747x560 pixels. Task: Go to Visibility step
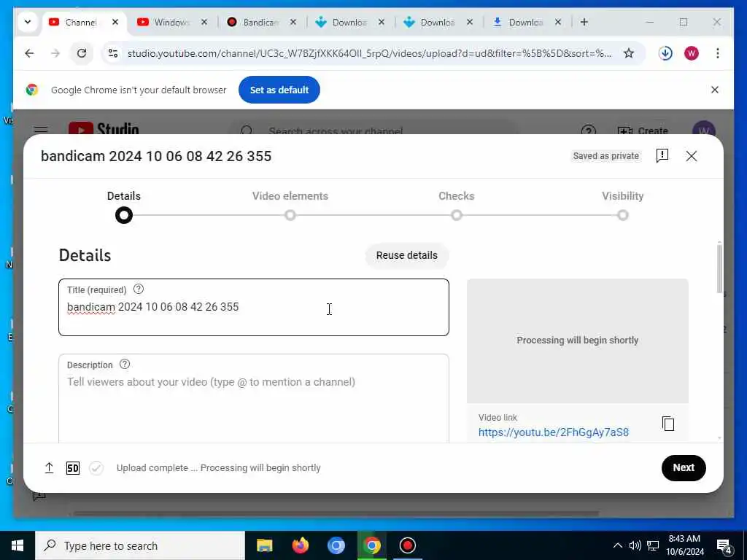tap(623, 206)
